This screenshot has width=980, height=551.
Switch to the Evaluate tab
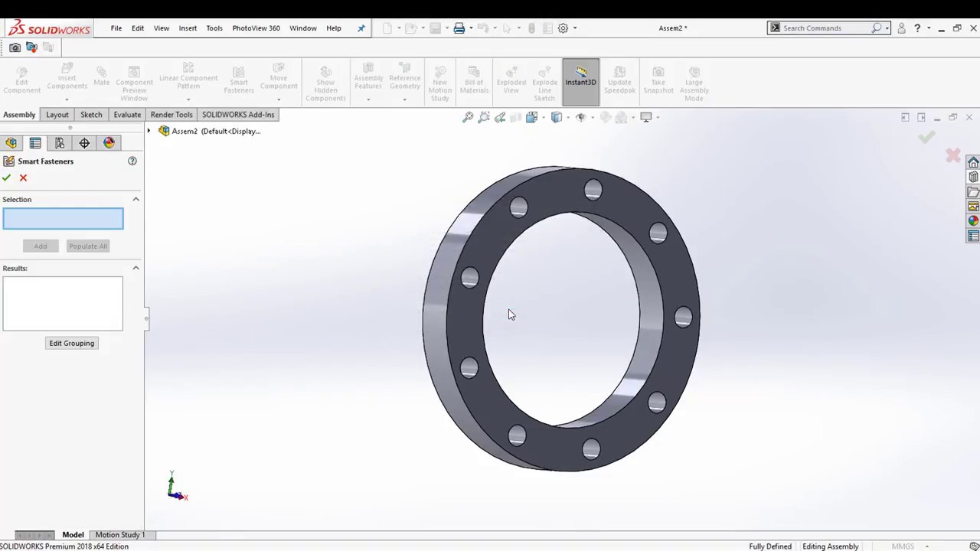click(127, 115)
